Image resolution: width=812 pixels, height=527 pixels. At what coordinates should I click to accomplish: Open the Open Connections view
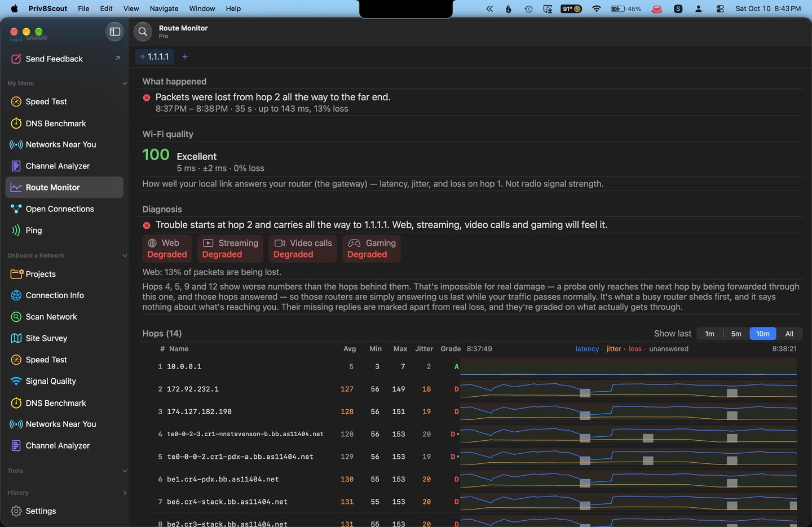tap(65, 209)
